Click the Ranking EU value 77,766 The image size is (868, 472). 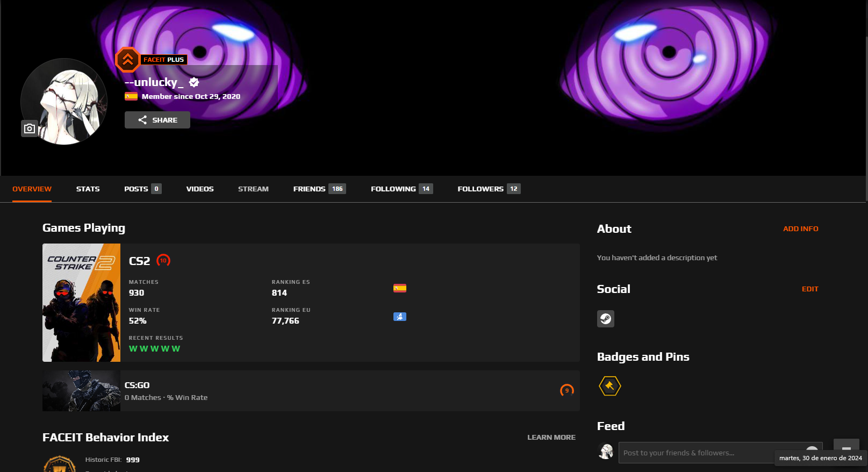[285, 321]
